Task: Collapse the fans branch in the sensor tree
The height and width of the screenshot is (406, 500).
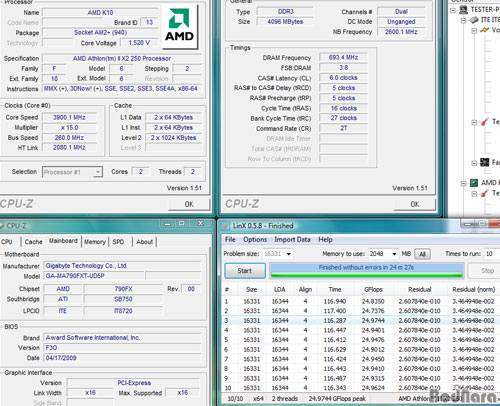Action: point(474,163)
